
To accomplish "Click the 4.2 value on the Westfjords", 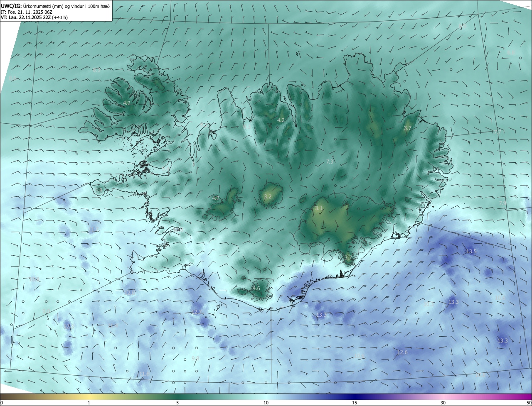I will (x=127, y=103).
